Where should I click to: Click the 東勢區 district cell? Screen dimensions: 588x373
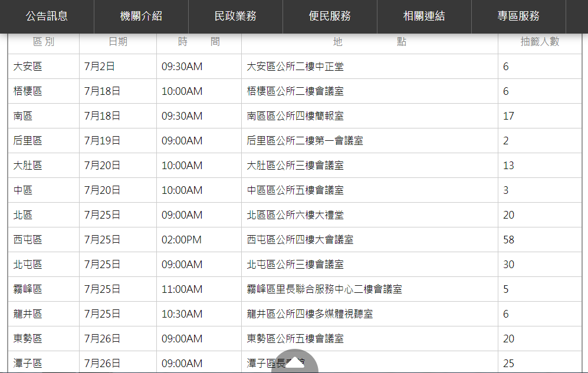pos(44,338)
